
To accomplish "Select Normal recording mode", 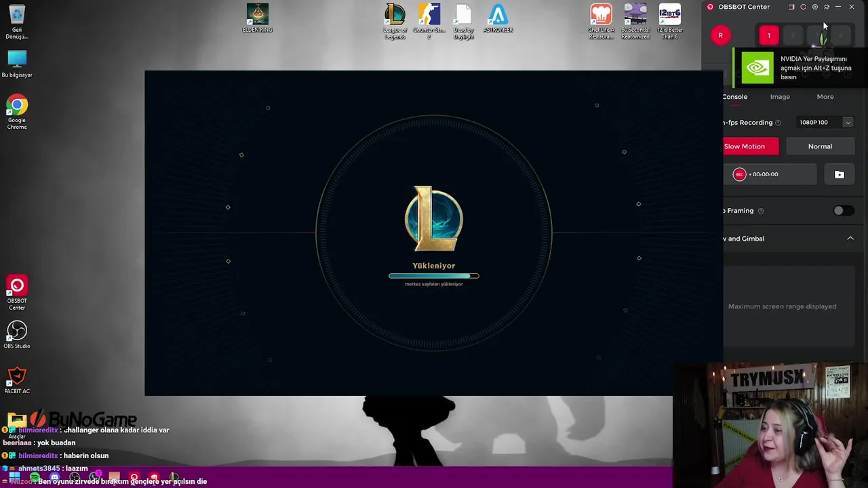I will (820, 146).
